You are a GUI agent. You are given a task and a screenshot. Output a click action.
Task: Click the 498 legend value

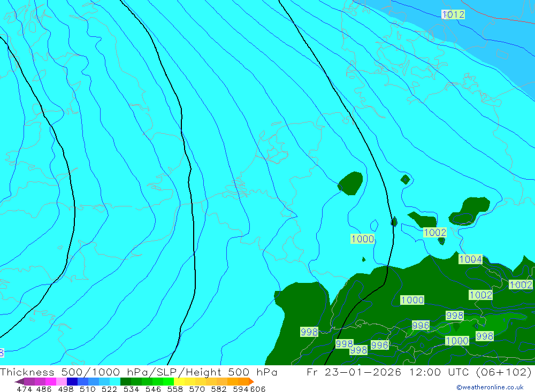[x=65, y=389]
